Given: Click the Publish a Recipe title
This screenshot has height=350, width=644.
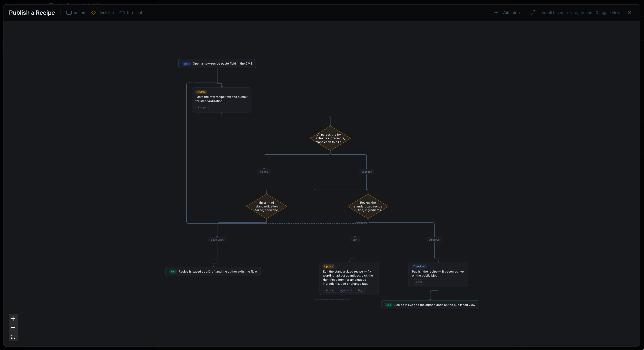Looking at the screenshot, I should 32,13.
